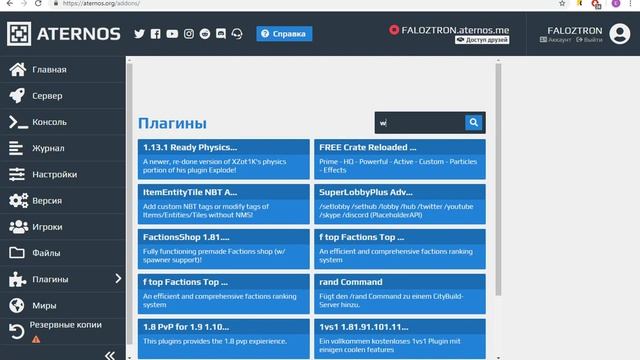This screenshot has width=640, height=360.
Task: Click the browser reload button
Action: click(38, 3)
